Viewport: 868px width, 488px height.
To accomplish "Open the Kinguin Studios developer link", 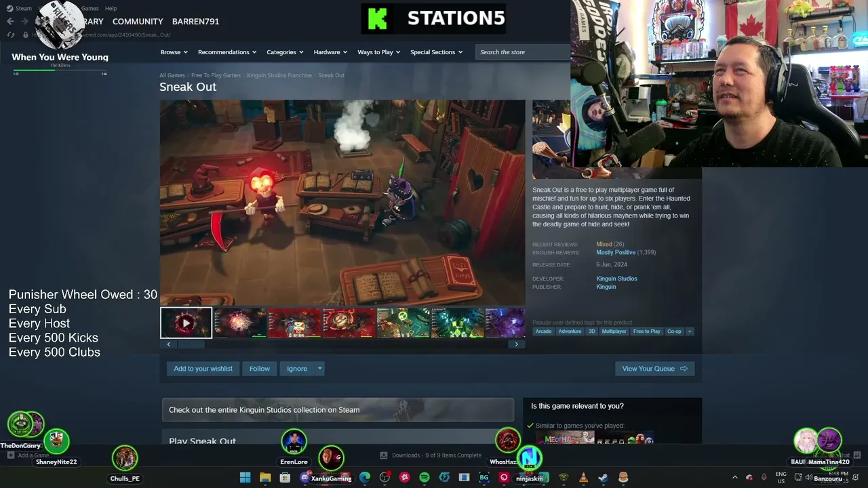I will click(x=616, y=279).
